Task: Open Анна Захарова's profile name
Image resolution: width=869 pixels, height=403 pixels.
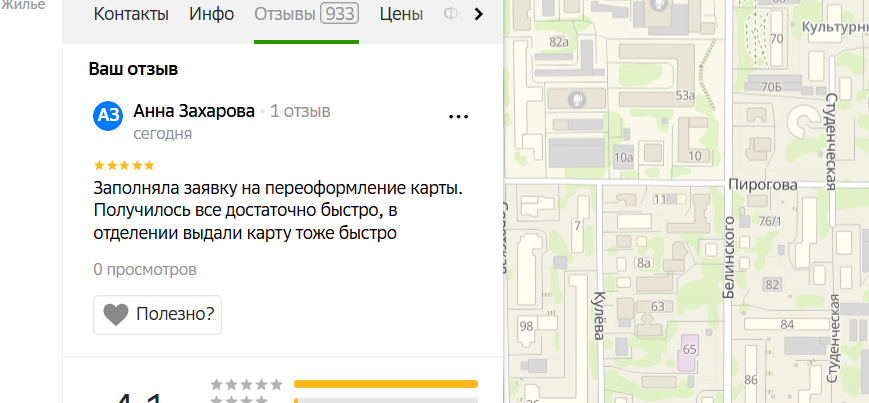Action: pos(194,111)
